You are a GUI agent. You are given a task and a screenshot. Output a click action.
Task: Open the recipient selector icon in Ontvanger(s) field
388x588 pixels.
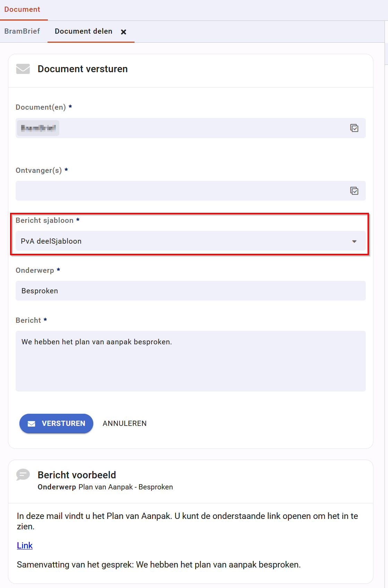354,191
